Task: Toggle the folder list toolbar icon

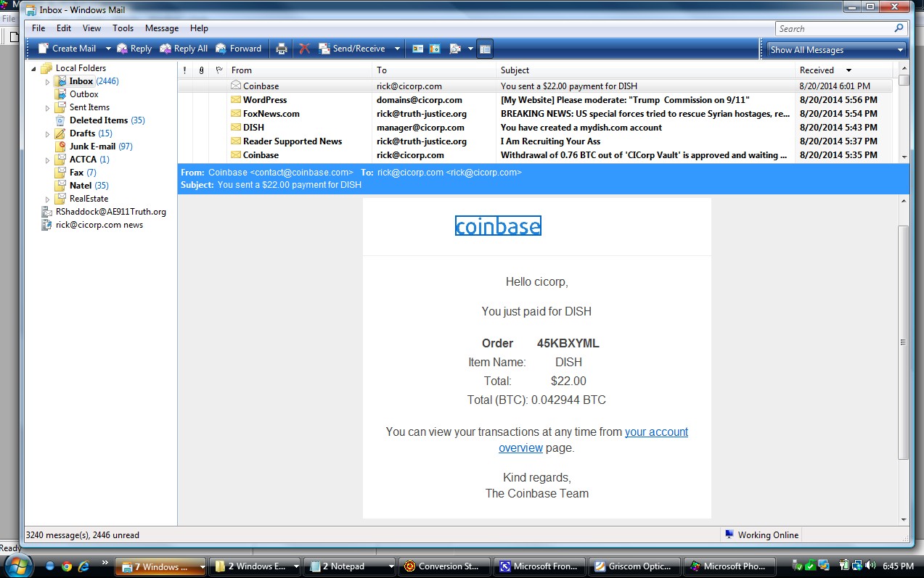Action: [486, 49]
